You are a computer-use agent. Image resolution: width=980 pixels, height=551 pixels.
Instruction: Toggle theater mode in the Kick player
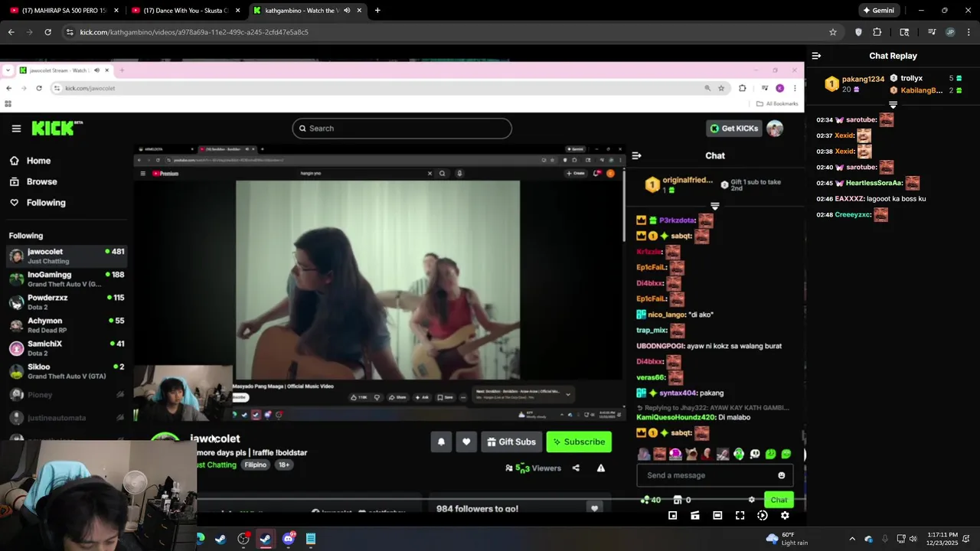[717, 516]
